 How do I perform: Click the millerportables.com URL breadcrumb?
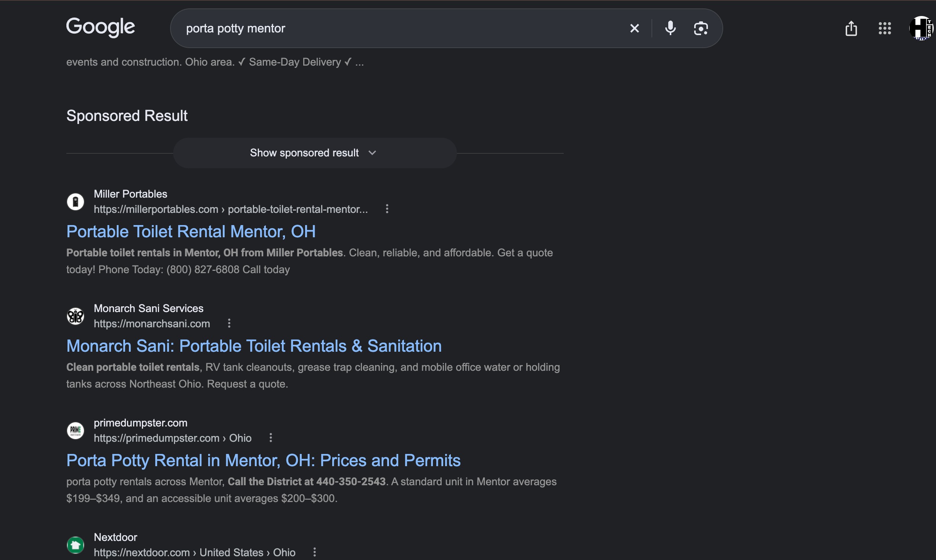point(231,209)
